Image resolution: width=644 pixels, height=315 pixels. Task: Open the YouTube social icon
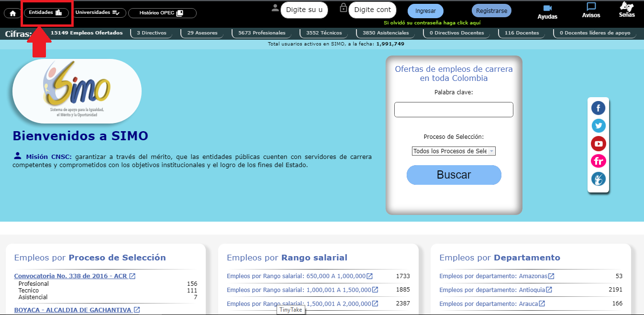(x=598, y=143)
